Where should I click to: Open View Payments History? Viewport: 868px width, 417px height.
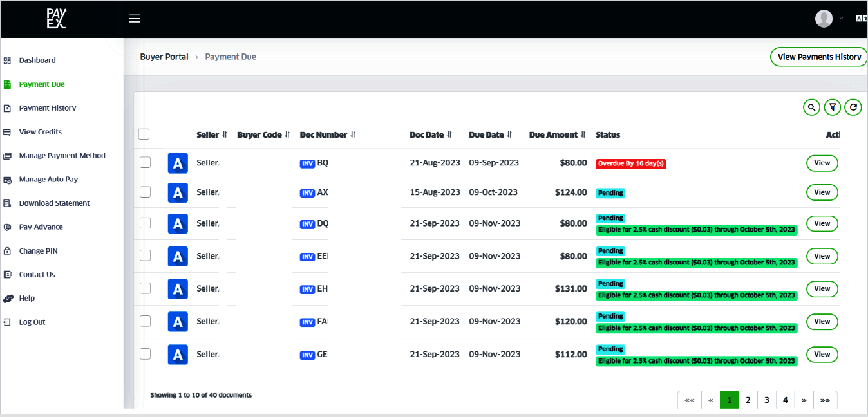point(818,57)
